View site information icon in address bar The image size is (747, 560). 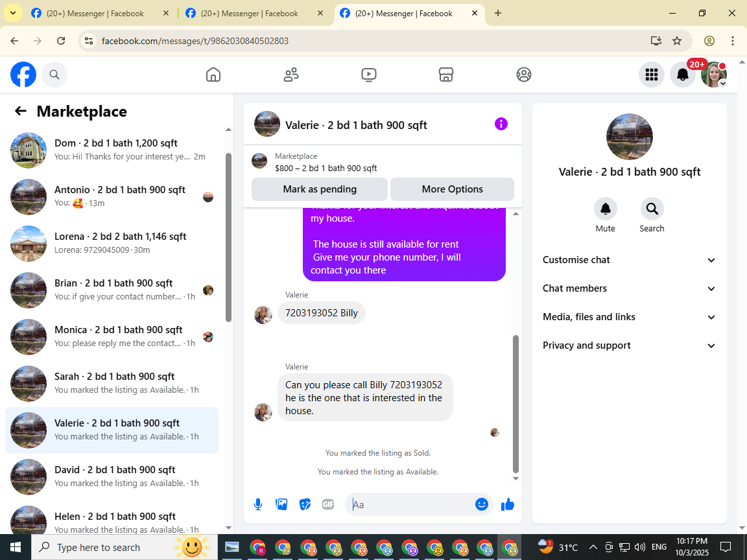click(x=89, y=41)
